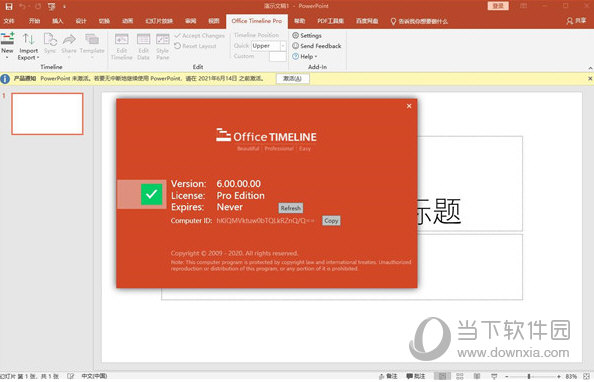
Task: Click the Start From Beginning slideshow icon
Action: 52,6
